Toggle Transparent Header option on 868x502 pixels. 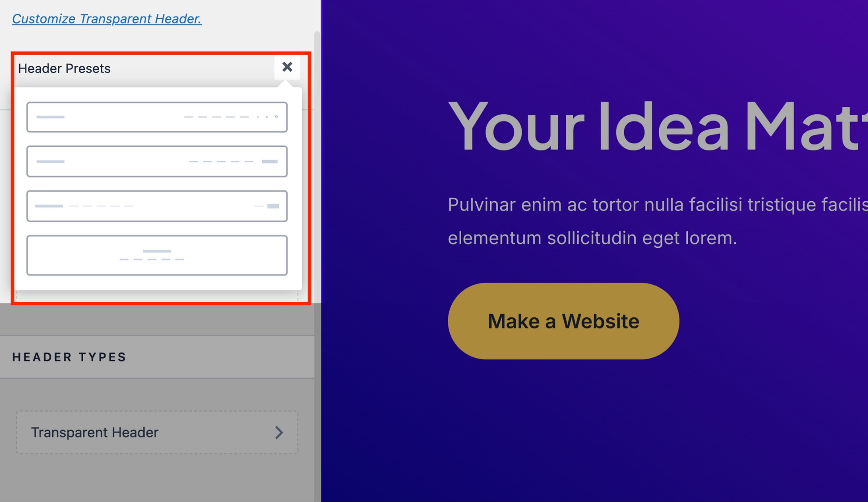[x=158, y=432]
